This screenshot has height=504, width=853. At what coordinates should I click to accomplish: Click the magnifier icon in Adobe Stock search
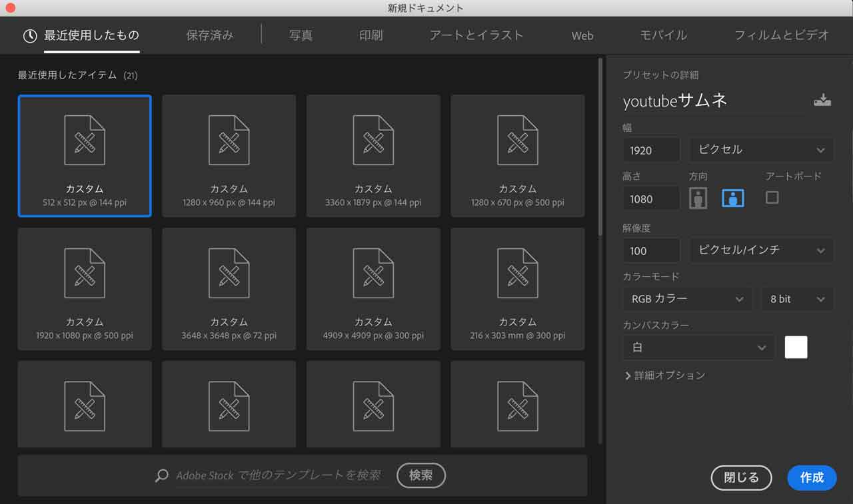pyautogui.click(x=161, y=475)
